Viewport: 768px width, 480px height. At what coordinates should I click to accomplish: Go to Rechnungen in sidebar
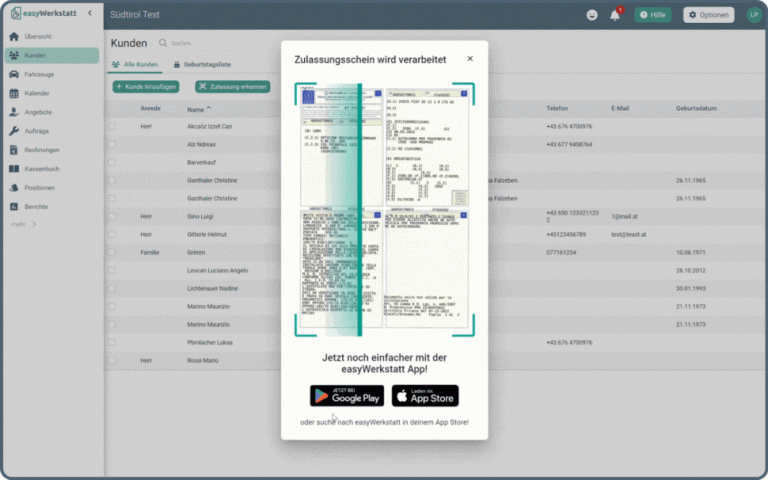(41, 149)
